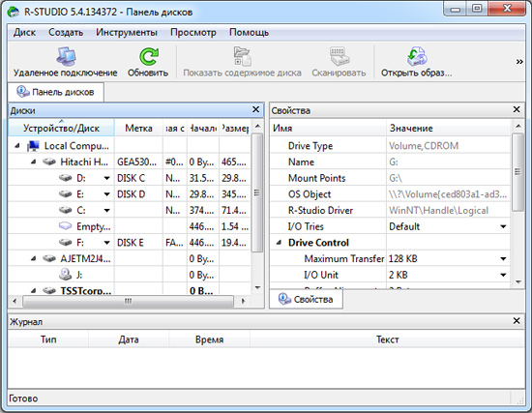The height and width of the screenshot is (413, 532).
Task: Click Local Computer icon in tree
Action: 33,146
